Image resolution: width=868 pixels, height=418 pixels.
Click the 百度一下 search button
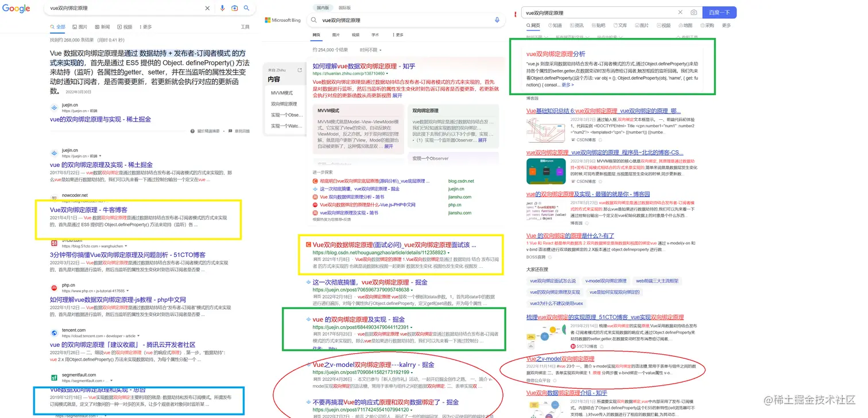719,12
